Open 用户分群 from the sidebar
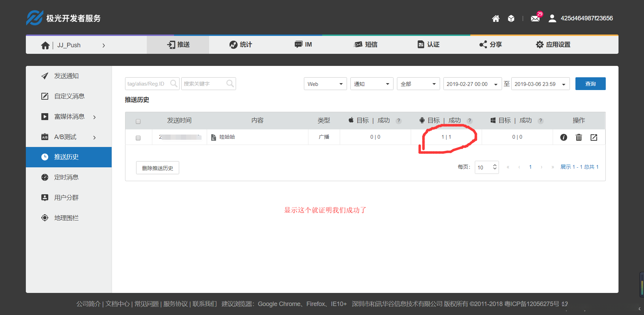Viewport: 644px width, 315px height. [65, 197]
